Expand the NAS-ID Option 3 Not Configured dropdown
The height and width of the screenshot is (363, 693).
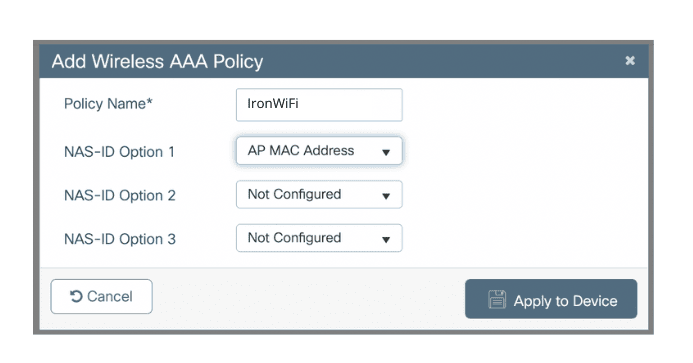[319, 238]
